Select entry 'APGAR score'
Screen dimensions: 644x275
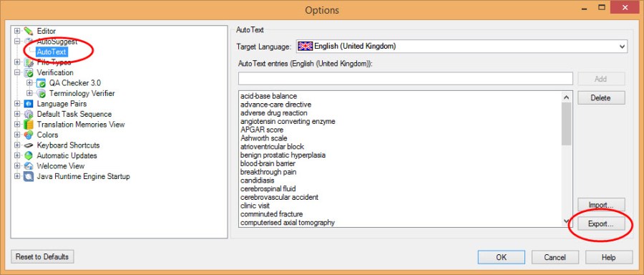pos(262,130)
